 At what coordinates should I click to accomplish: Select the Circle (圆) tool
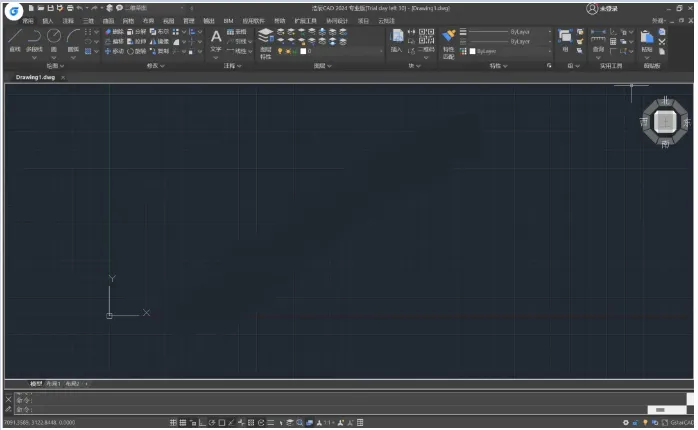(54, 40)
